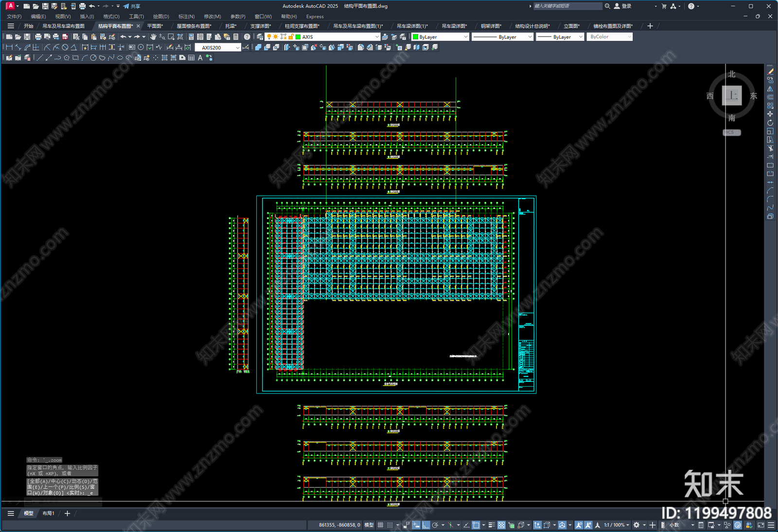Open the green ByLayer color dropdown
778x532 pixels.
coord(465,37)
